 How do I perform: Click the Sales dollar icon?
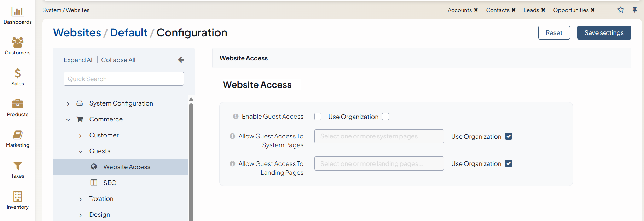(x=17, y=73)
